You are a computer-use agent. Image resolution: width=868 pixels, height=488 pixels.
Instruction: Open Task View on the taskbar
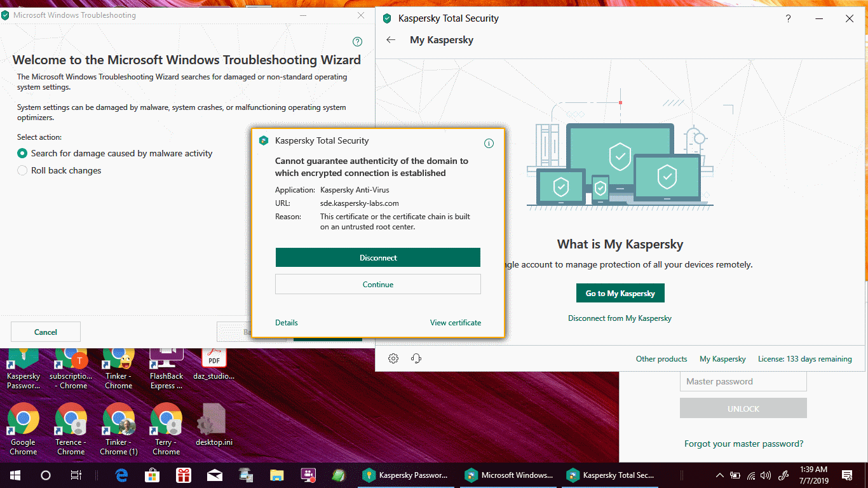(x=76, y=475)
